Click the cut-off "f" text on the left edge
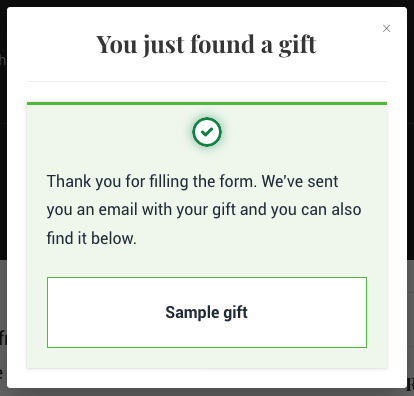The image size is (414, 396). [x=3, y=338]
